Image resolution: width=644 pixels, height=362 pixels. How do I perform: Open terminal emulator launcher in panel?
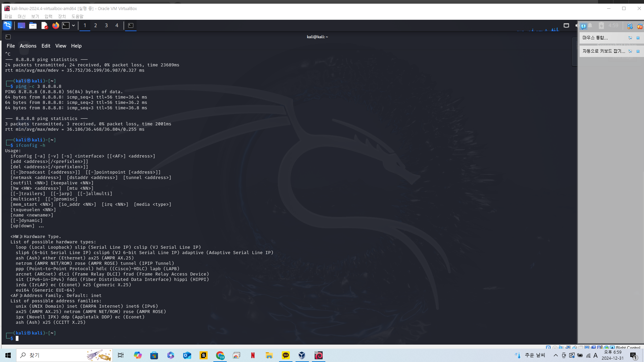(66, 25)
